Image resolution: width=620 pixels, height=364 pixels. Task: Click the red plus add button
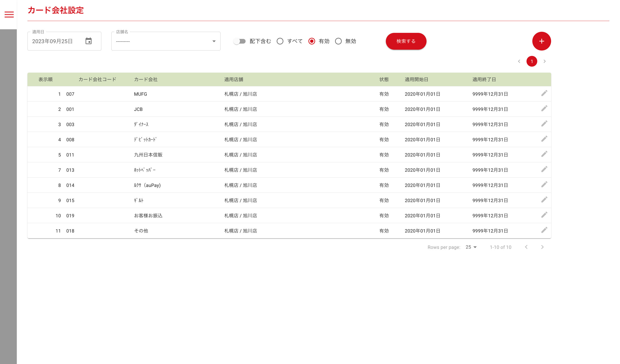pyautogui.click(x=541, y=41)
